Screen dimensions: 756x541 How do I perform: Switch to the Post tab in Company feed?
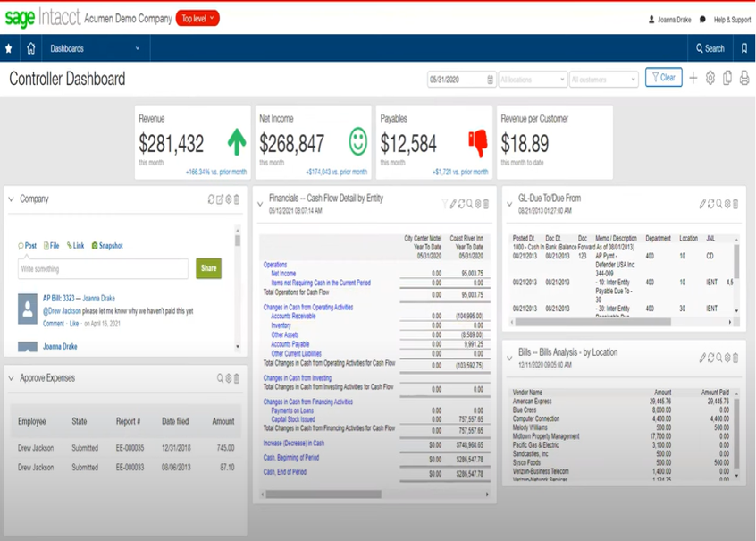coord(28,246)
